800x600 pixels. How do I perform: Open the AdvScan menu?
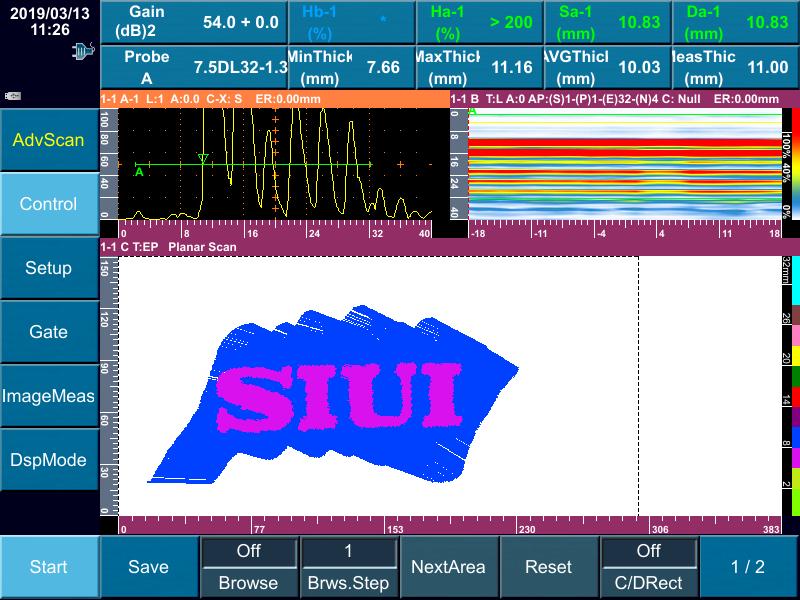tap(49, 140)
